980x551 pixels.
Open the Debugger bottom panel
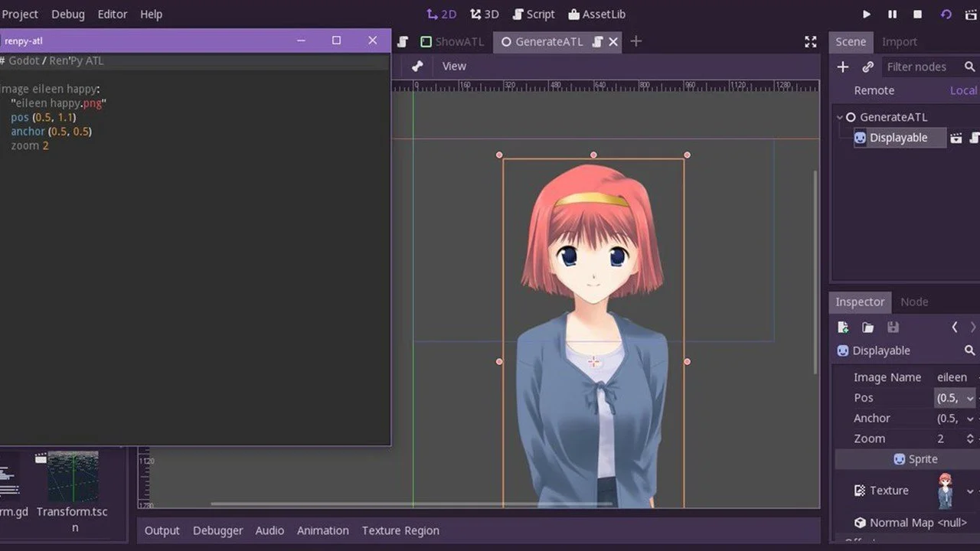[x=217, y=530]
